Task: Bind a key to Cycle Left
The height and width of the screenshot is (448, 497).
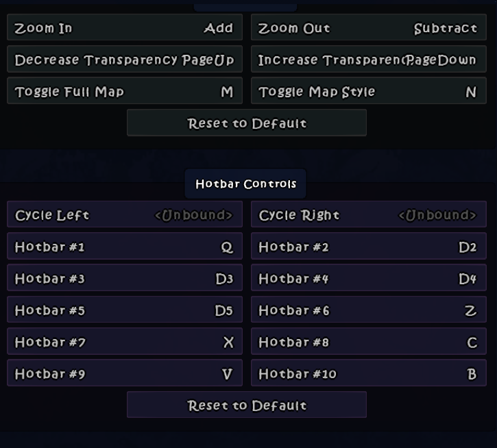Action: coord(125,215)
